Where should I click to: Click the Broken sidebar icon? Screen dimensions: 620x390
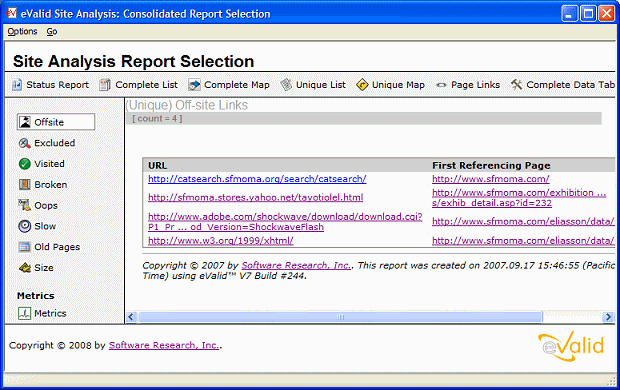25,184
